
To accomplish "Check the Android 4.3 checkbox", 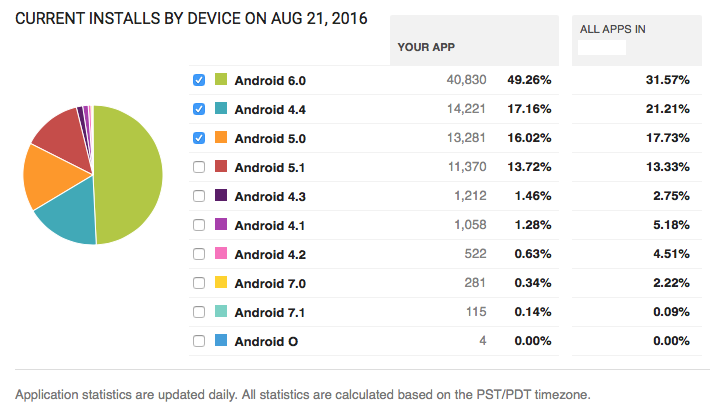I will (199, 196).
